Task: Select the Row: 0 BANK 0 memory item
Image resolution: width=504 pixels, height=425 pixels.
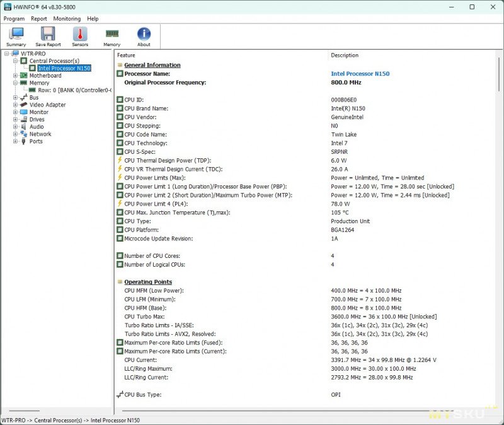Action: point(74,90)
